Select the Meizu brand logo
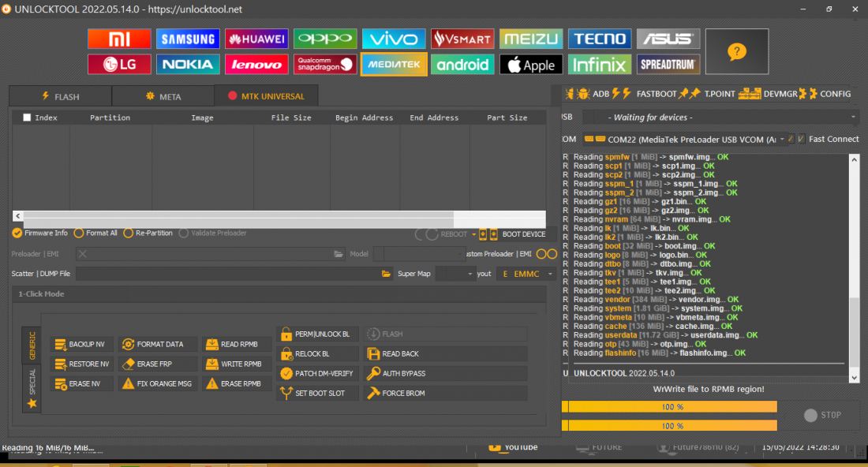The height and width of the screenshot is (467, 868). coord(531,39)
